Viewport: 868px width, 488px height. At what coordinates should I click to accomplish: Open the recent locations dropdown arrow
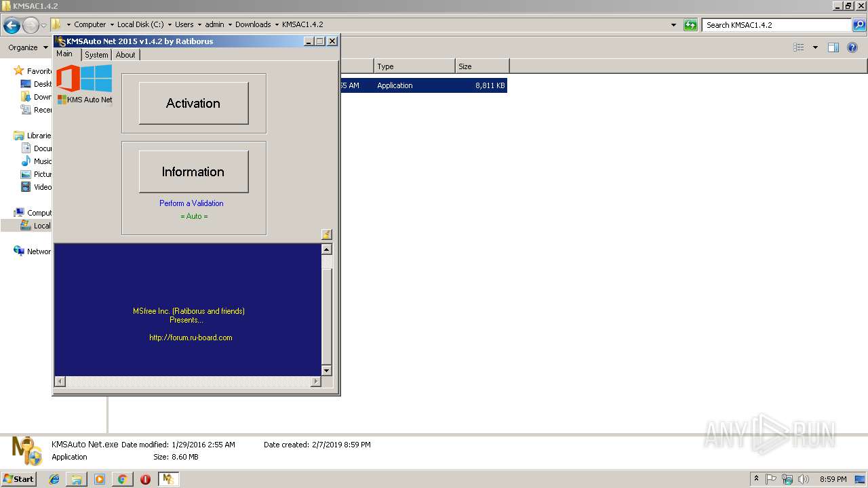pyautogui.click(x=44, y=26)
